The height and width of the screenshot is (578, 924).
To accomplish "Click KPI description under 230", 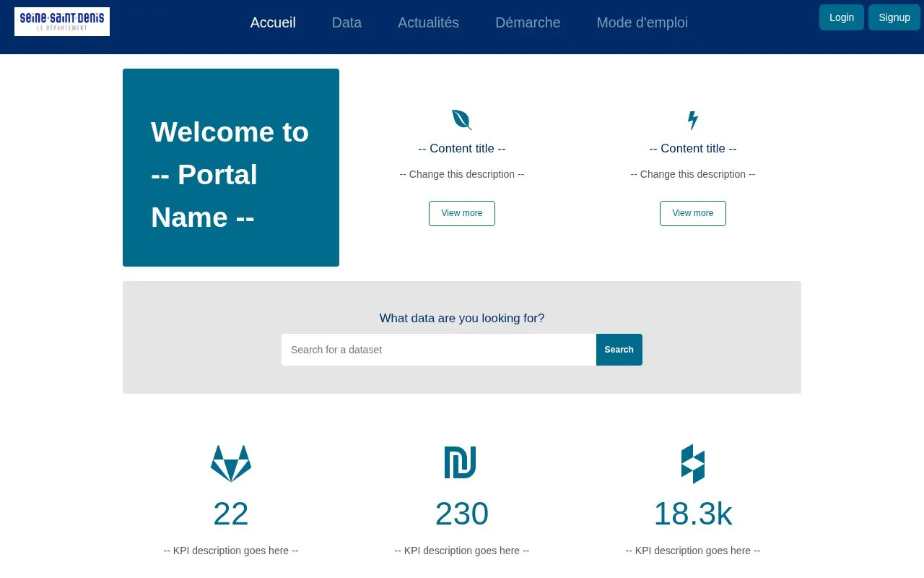I will [x=462, y=551].
